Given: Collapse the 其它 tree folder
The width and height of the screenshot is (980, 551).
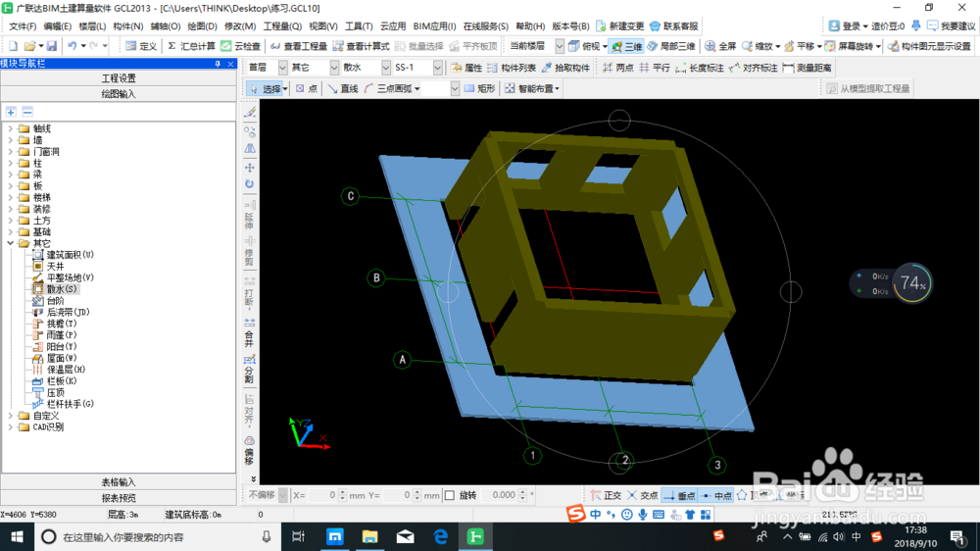Looking at the screenshot, I should point(10,243).
